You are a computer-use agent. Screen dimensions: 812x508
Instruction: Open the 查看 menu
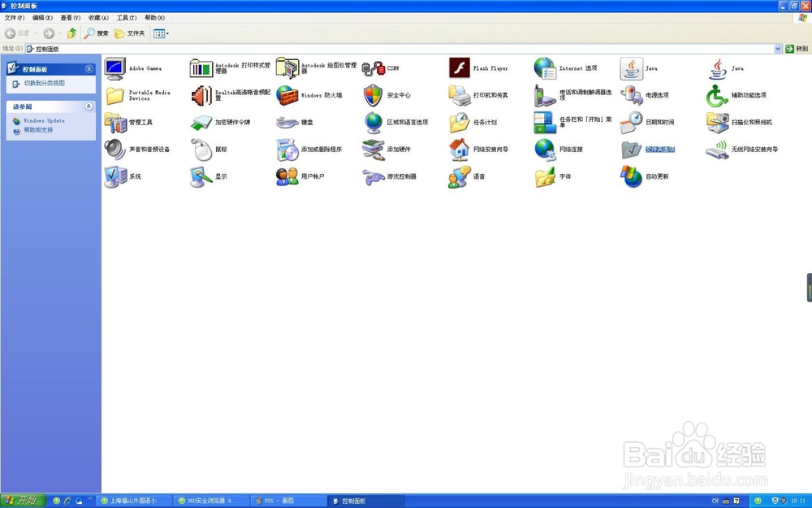(x=71, y=18)
